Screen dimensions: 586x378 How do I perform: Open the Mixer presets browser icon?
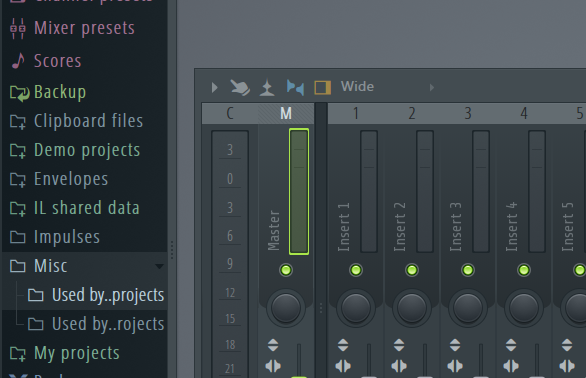[18, 28]
